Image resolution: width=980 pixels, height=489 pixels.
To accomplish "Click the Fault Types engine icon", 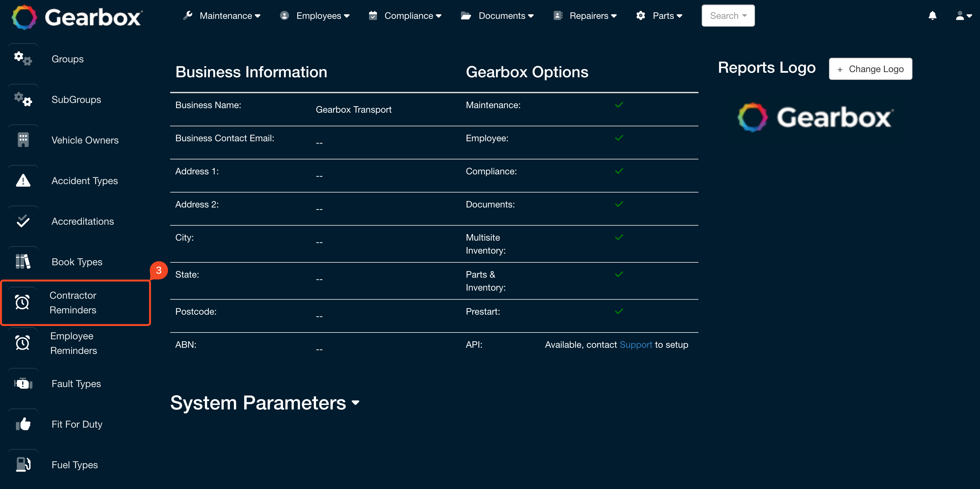I will coord(22,383).
